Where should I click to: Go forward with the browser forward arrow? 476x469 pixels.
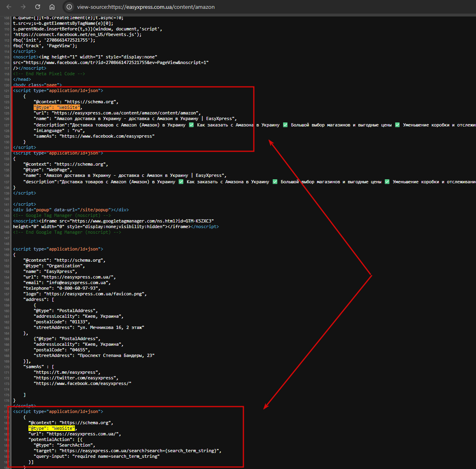(23, 7)
